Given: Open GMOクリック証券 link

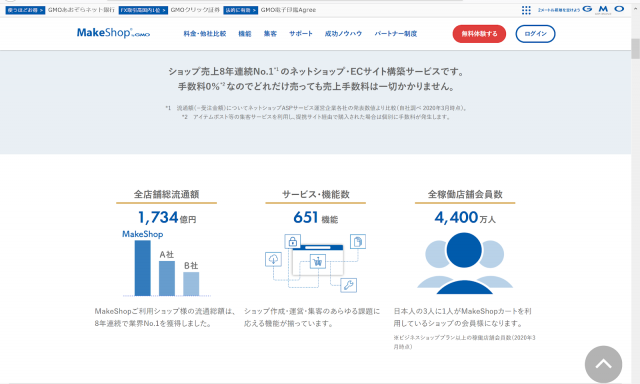Looking at the screenshot, I should 195,10.
